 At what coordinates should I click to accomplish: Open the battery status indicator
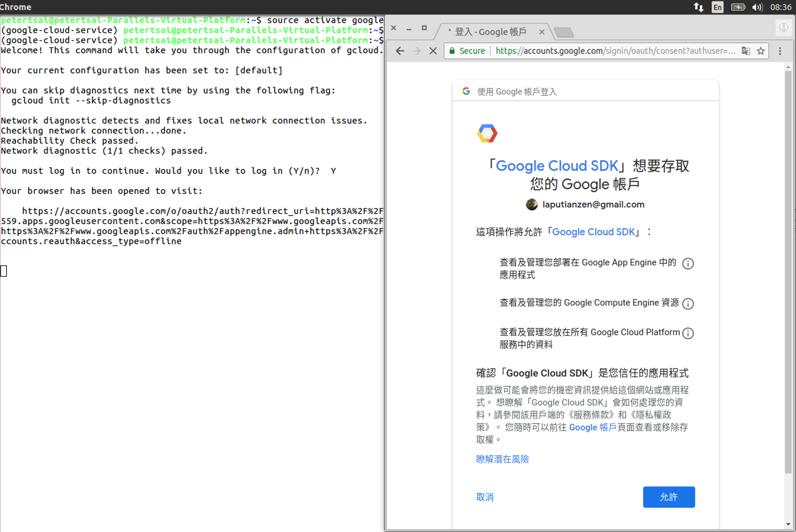(738, 7)
